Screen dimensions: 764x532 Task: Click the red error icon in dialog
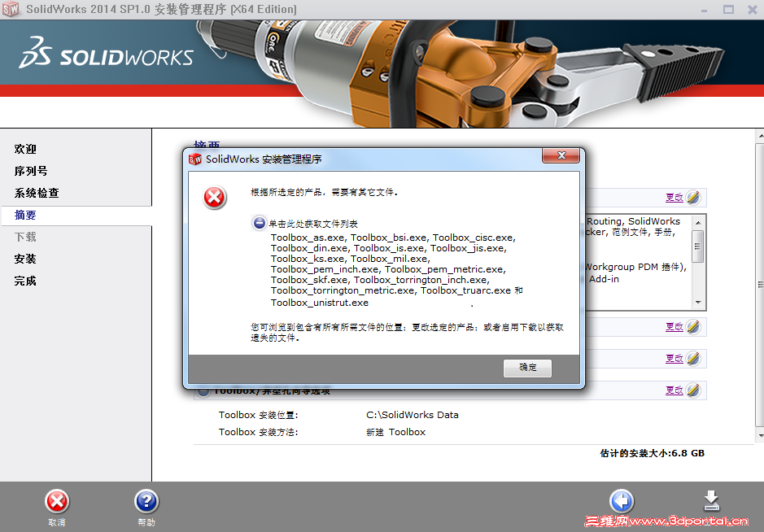[214, 198]
